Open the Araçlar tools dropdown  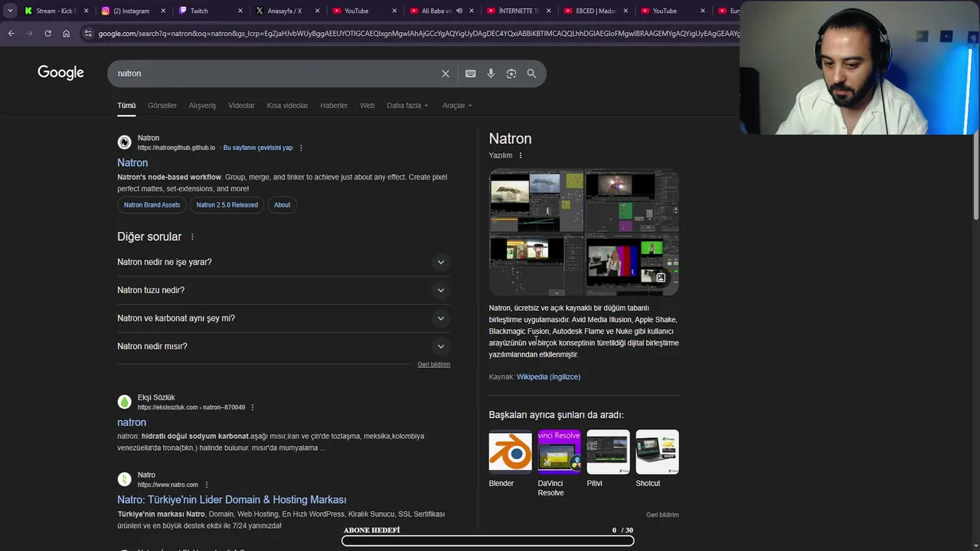(x=457, y=106)
